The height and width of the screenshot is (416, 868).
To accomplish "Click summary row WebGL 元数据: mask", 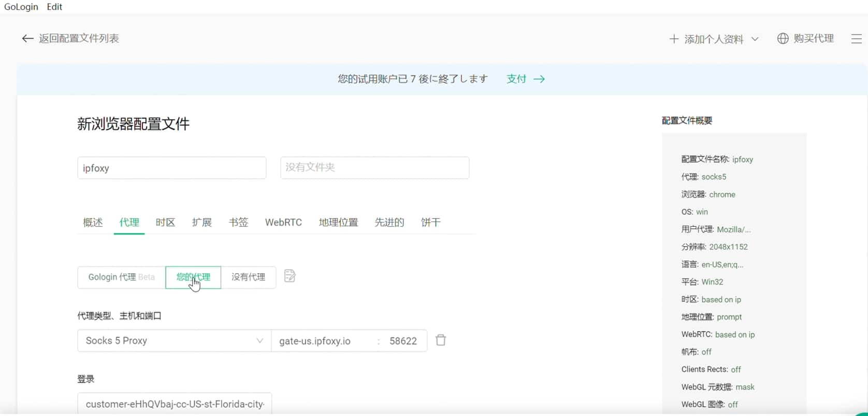I will [x=718, y=387].
